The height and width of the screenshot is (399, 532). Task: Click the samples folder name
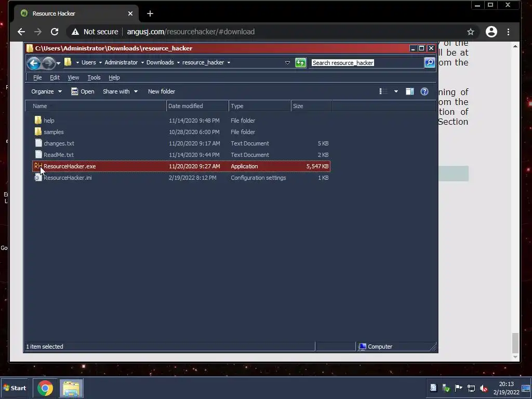coord(54,132)
